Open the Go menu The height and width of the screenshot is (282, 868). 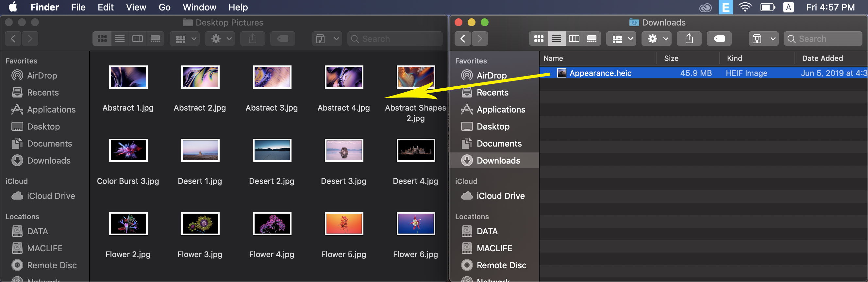coord(164,7)
